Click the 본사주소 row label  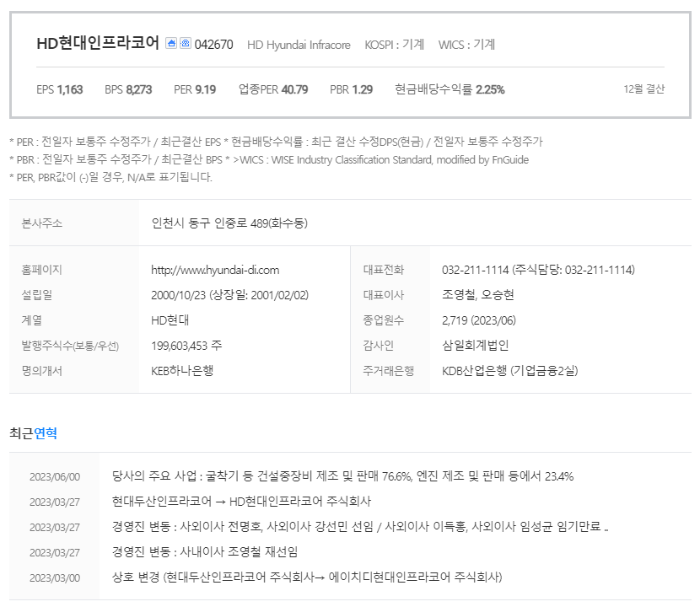[42, 223]
